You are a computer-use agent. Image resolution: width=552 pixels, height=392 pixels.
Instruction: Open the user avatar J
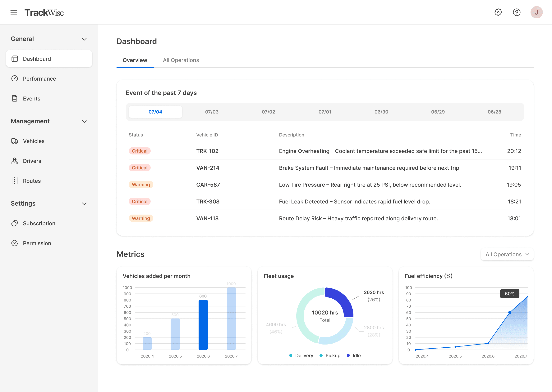[536, 12]
